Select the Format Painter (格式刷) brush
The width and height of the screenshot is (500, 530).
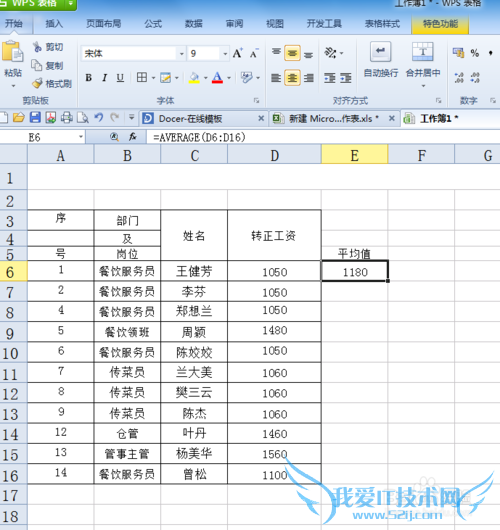tap(38, 83)
